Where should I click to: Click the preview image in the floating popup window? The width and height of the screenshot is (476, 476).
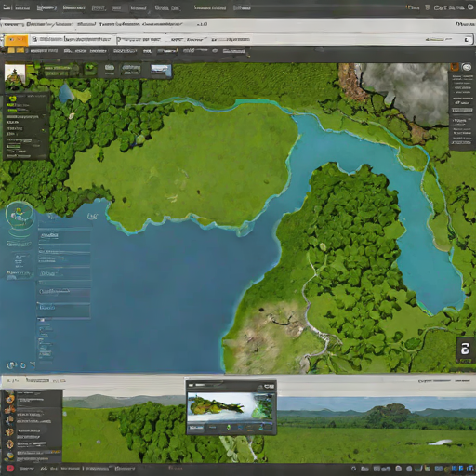pyautogui.click(x=231, y=407)
